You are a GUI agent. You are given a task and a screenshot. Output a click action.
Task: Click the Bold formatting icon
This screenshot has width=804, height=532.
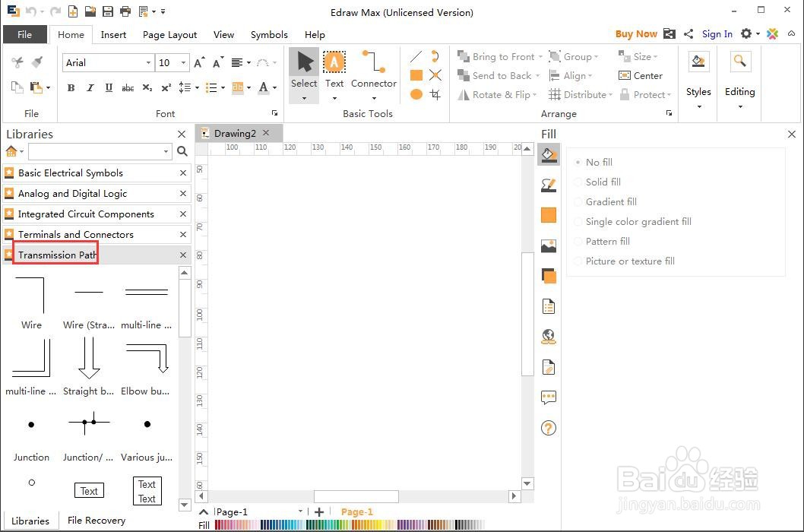pyautogui.click(x=71, y=87)
